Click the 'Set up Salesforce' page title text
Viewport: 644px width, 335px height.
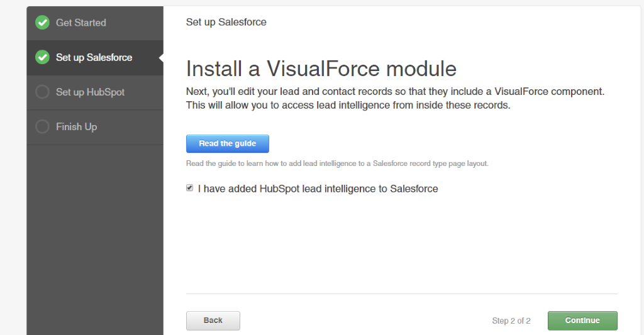coord(226,22)
